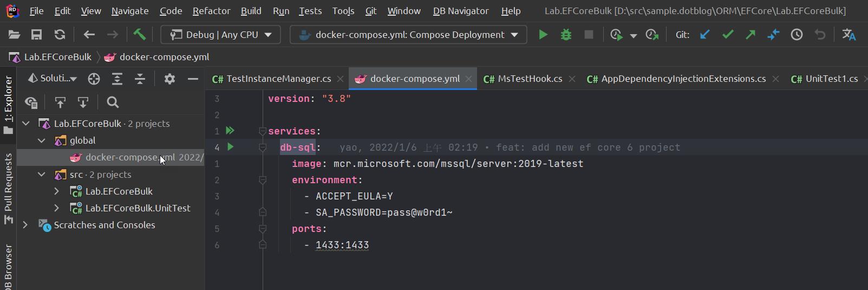Run the Compose Deployment configuration
The width and height of the screenshot is (868, 290).
(x=543, y=35)
